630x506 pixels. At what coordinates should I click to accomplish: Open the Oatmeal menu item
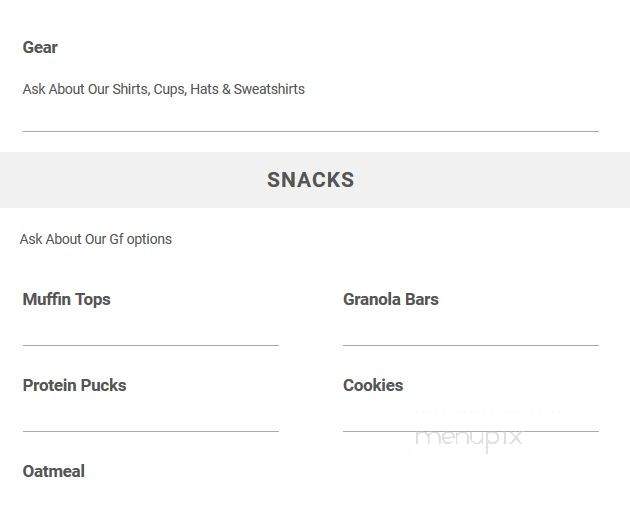pos(54,472)
